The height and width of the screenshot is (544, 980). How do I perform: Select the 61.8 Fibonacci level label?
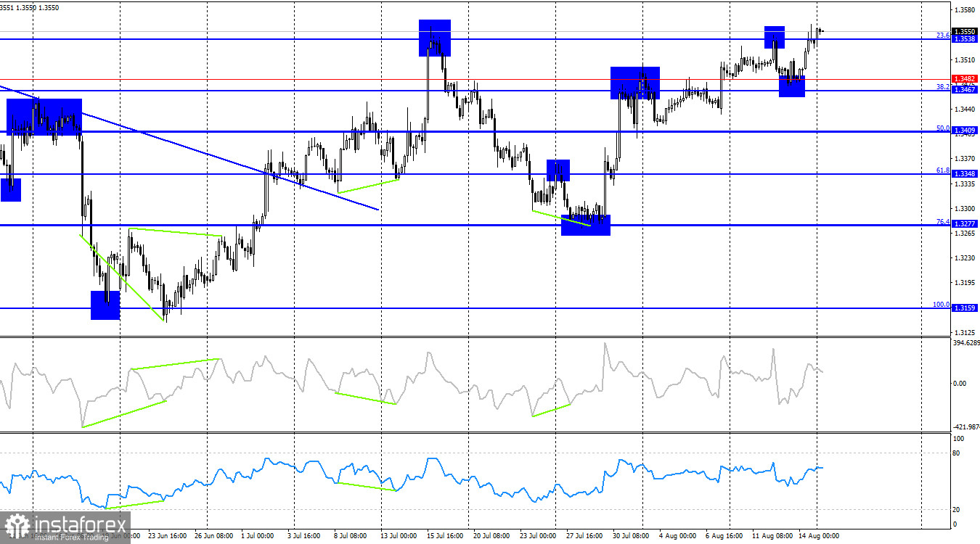943,170
